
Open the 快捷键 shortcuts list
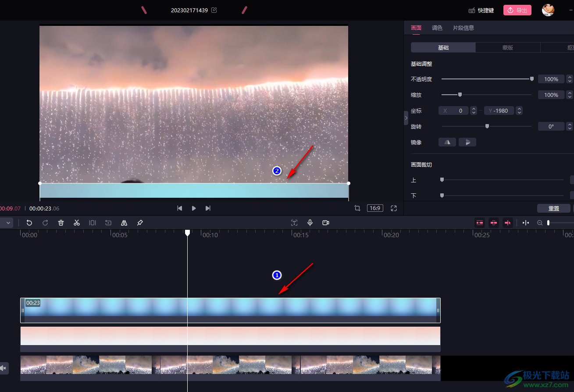click(481, 10)
